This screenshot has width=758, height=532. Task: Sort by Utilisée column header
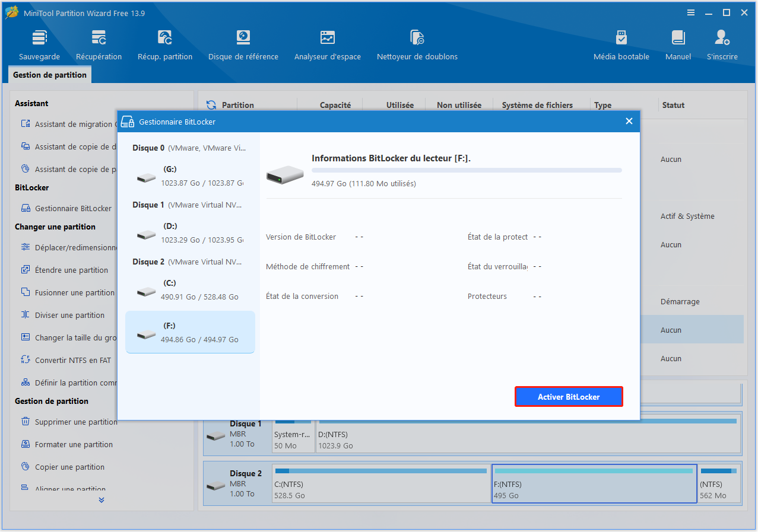[x=400, y=105]
